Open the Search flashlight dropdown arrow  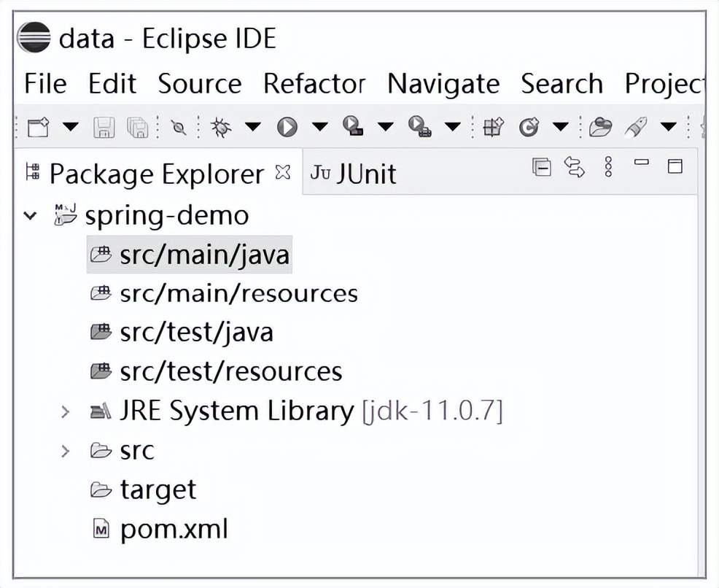[x=669, y=126]
